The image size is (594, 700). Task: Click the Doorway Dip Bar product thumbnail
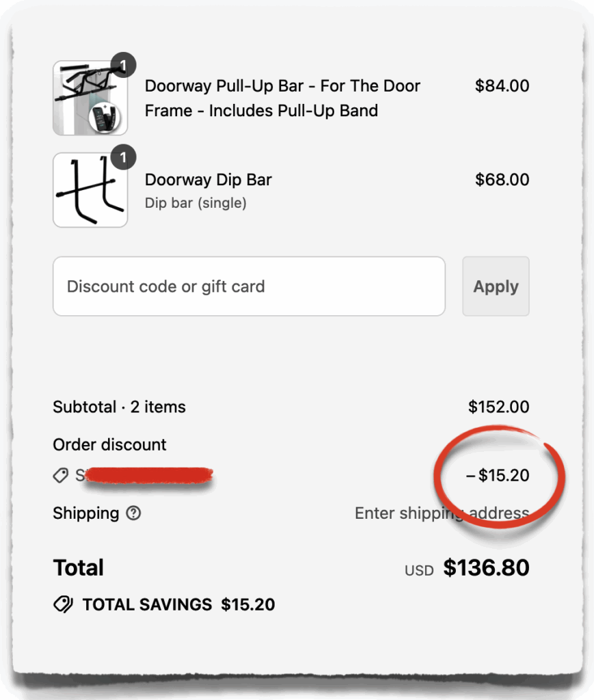pyautogui.click(x=90, y=190)
